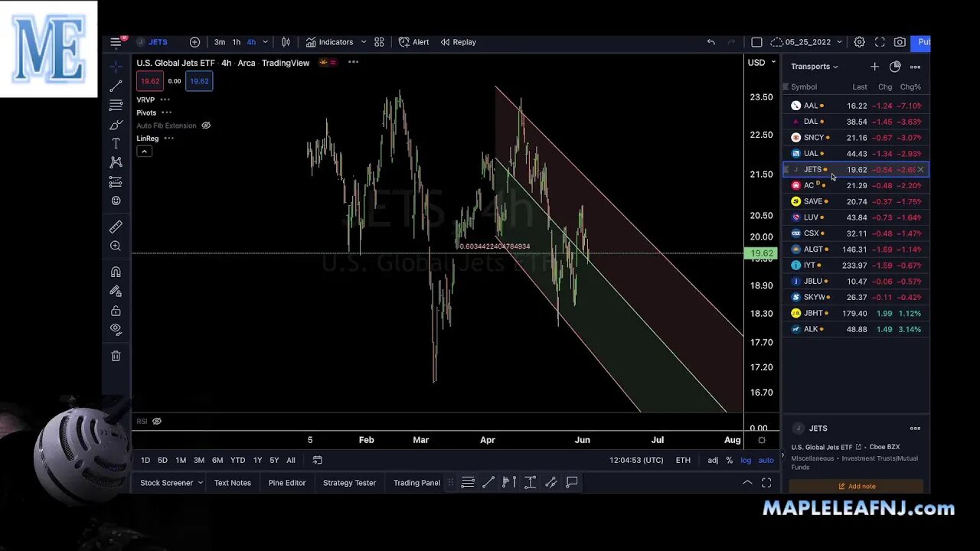The width and height of the screenshot is (980, 551).
Task: Open the layout setup square icon
Action: coord(756,42)
